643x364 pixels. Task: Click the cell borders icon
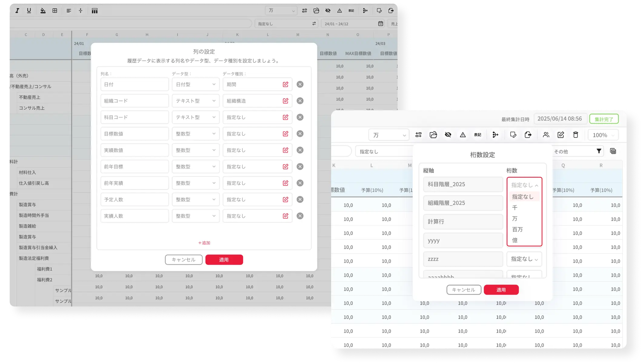55,11
